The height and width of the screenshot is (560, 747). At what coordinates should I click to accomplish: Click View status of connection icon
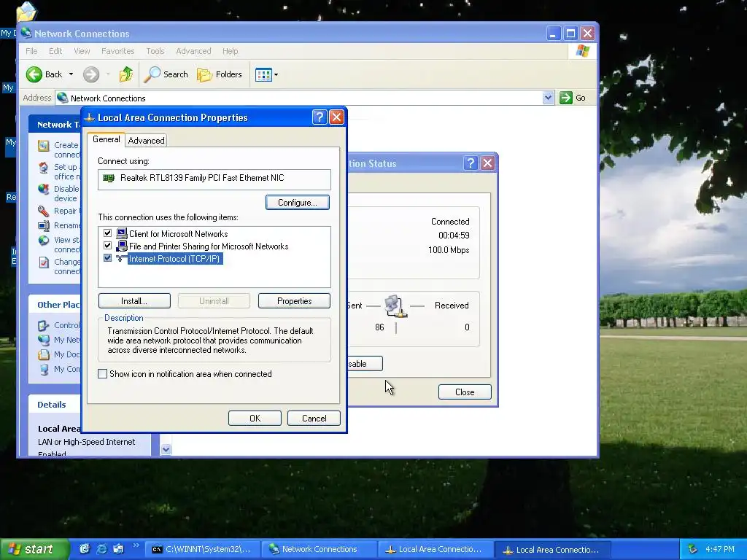tap(43, 240)
